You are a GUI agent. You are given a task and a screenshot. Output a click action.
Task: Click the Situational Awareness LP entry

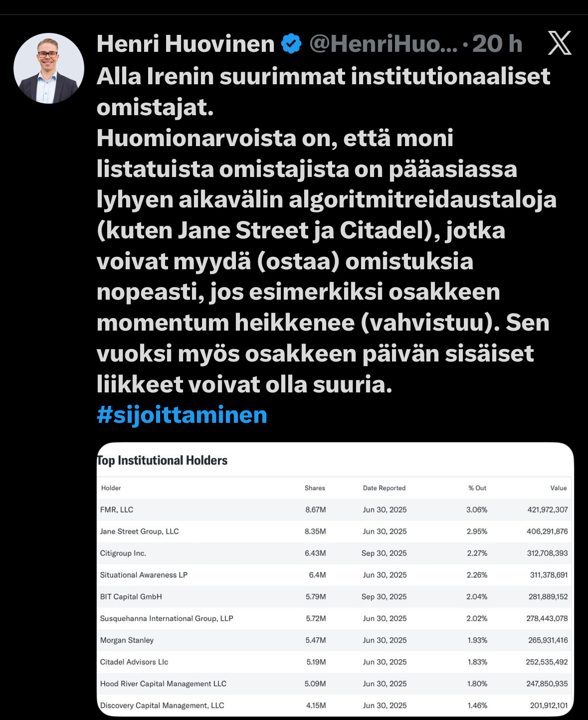[144, 575]
